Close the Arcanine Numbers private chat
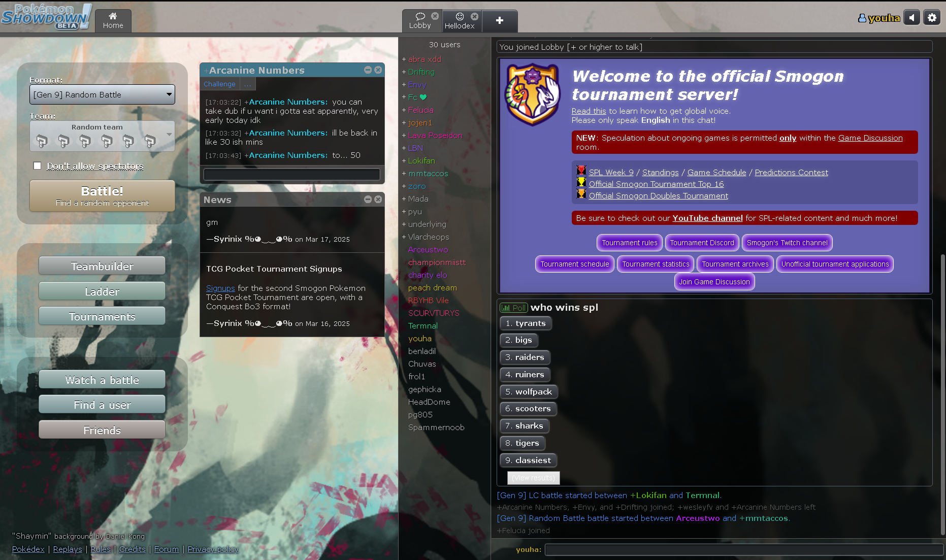Viewport: 946px width, 560px height. click(378, 70)
